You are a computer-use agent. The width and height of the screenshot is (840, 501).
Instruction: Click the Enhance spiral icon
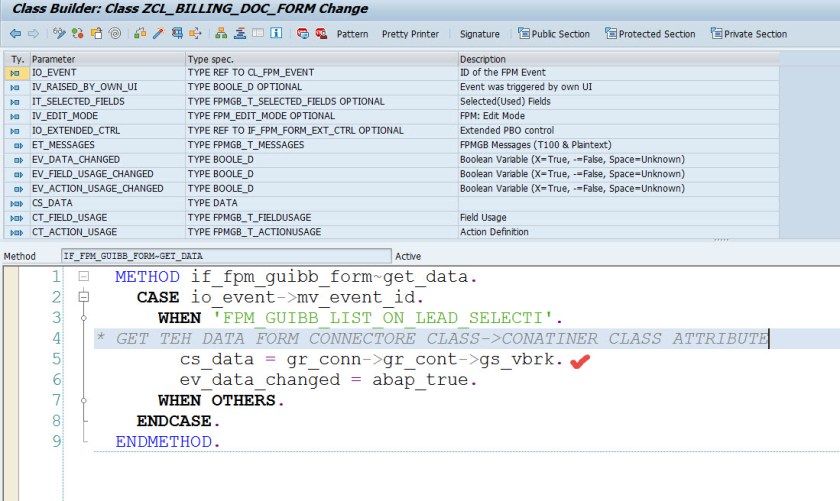[115, 34]
